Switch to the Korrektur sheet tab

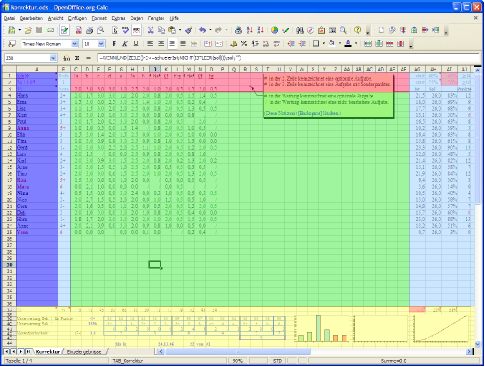coord(48,351)
